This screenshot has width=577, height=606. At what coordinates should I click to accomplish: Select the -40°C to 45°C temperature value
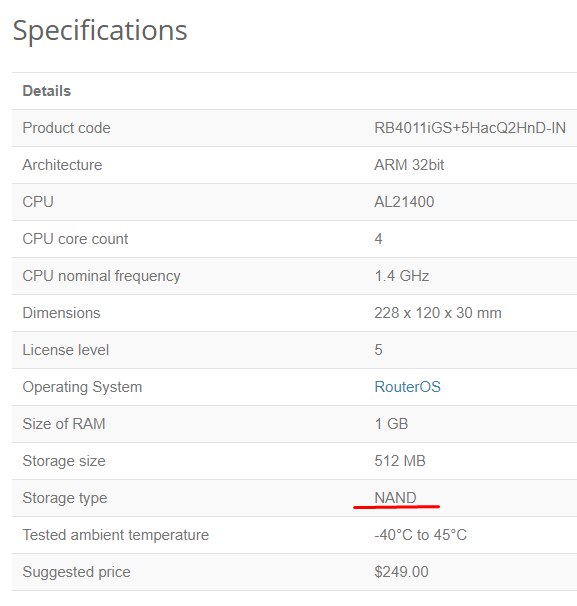(420, 535)
